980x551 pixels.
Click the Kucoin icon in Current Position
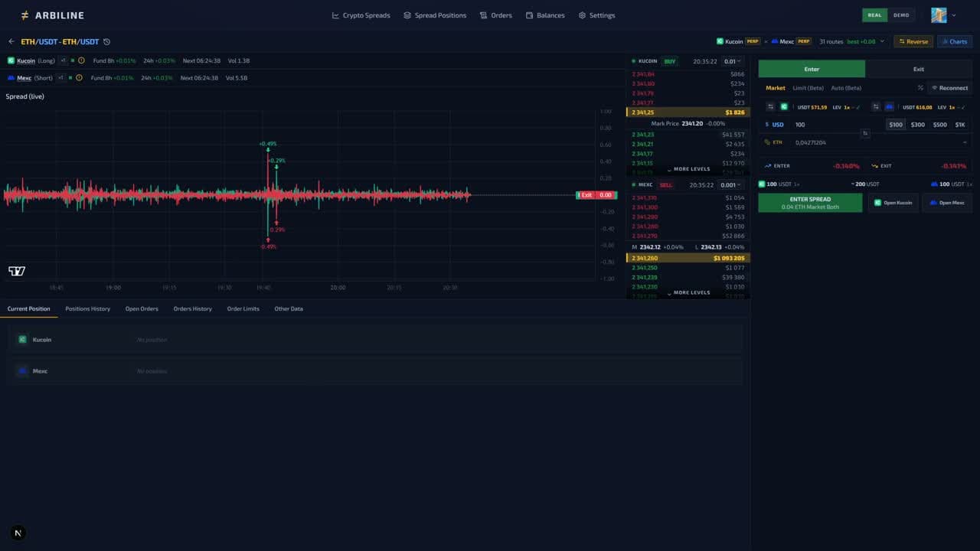pos(22,340)
